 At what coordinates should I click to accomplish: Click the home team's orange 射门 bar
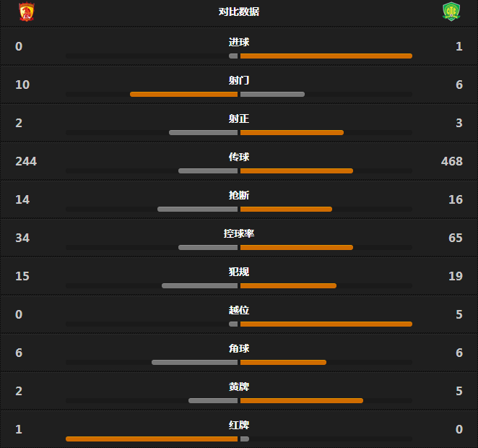coord(183,94)
